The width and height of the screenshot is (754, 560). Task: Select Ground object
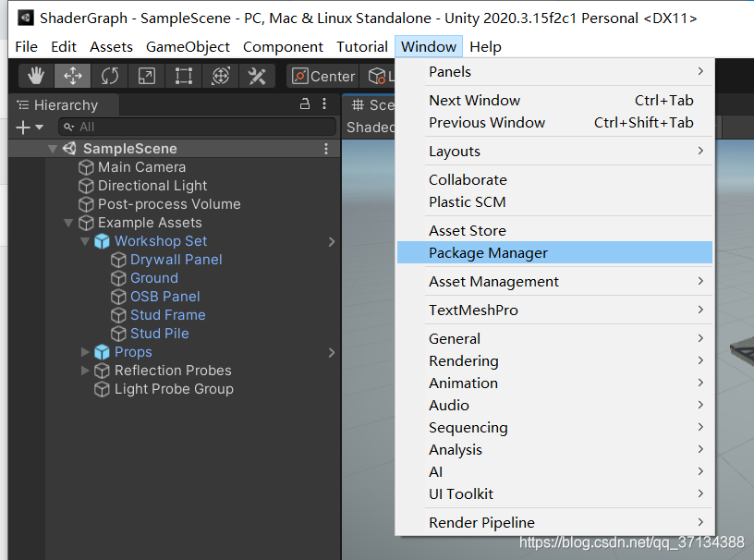coord(154,278)
